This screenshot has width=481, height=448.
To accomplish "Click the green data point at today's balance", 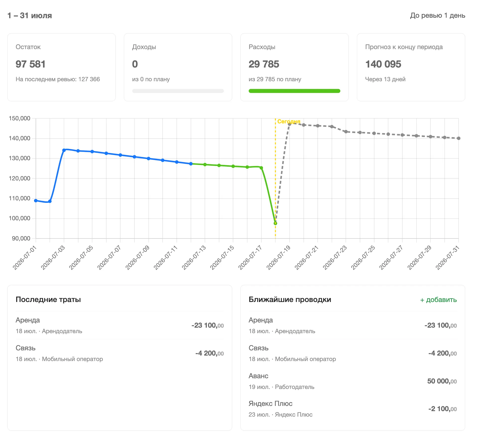I will point(275,223).
